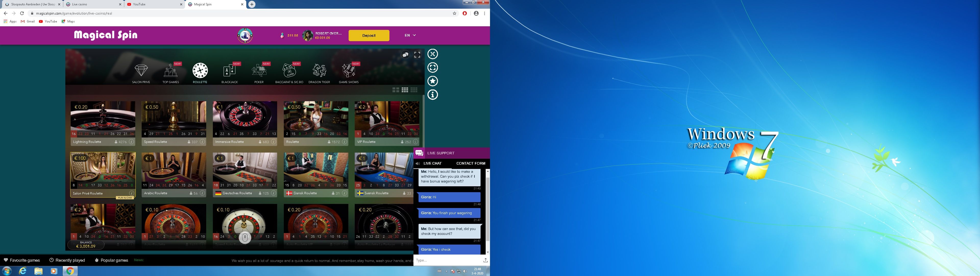Switch to the Live Chat tab
Viewport: 980px width, 276px height.
433,163
